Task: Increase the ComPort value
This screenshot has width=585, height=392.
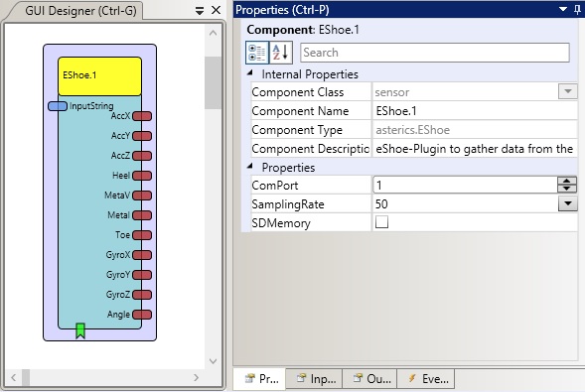Action: click(567, 181)
